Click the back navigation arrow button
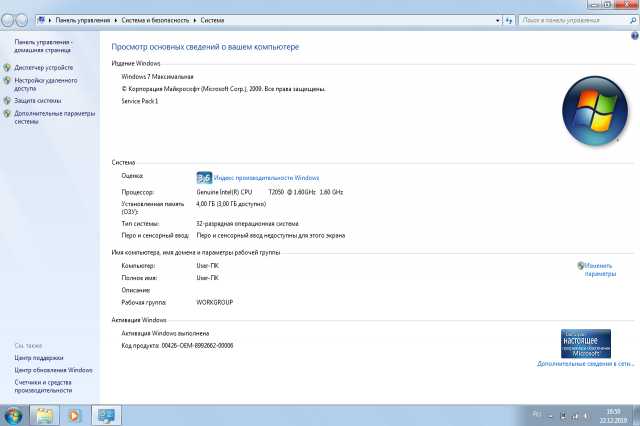Screen dimensions: 640x426 pos(8,20)
